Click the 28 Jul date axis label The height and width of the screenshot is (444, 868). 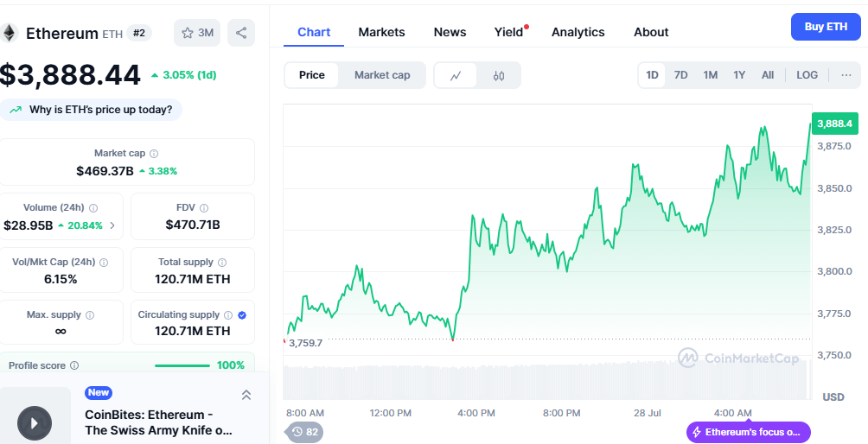coord(648,413)
